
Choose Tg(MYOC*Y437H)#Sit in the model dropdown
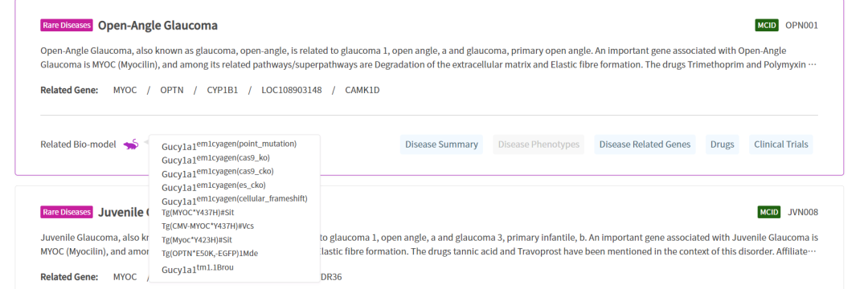[x=197, y=212]
